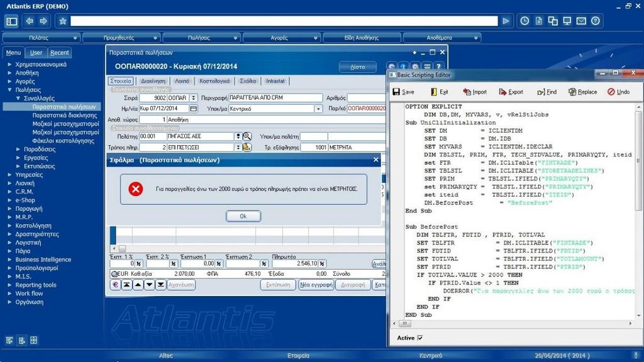Search customer with the magnifier icon
The height and width of the screenshot is (362, 644).
coord(247,136)
